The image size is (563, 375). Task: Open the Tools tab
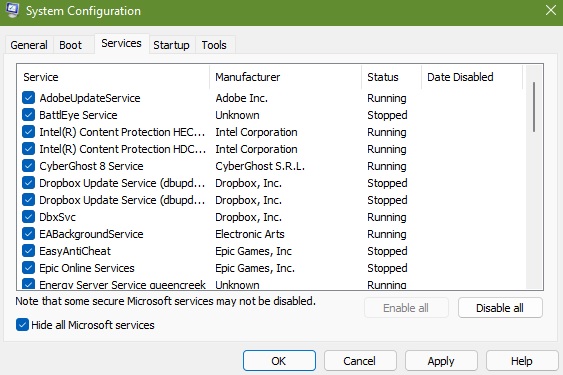214,45
